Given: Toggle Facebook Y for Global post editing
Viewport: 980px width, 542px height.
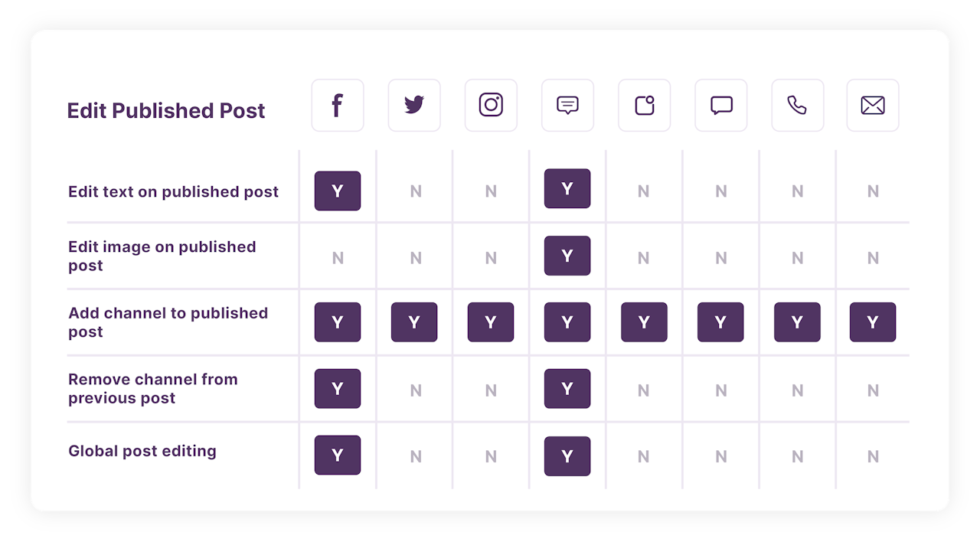Looking at the screenshot, I should point(338,455).
